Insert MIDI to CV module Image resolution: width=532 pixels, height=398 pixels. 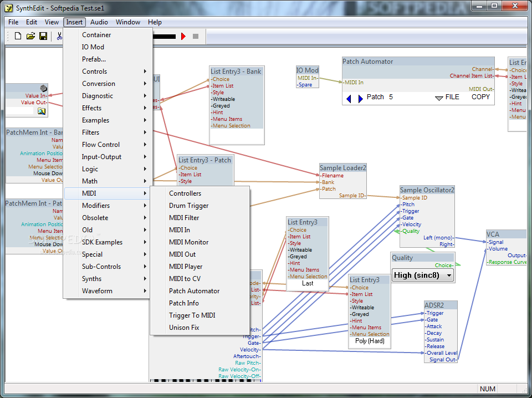(x=200, y=279)
